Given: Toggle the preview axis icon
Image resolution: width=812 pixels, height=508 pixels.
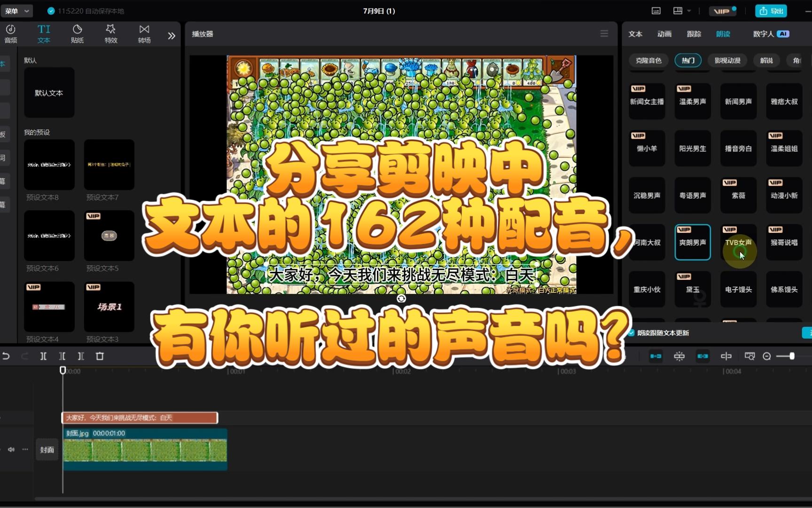Looking at the screenshot, I should (x=726, y=356).
